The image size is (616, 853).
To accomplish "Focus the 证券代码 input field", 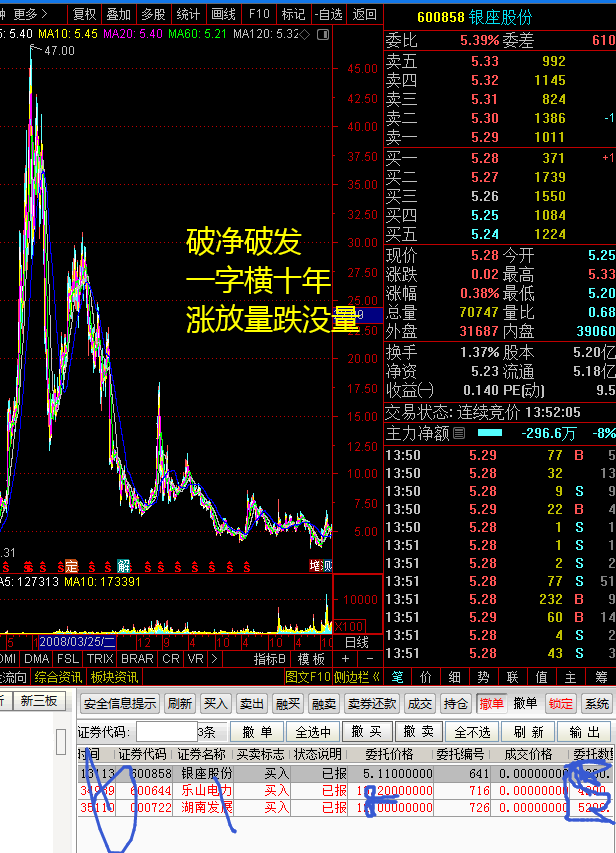I will pos(167,732).
